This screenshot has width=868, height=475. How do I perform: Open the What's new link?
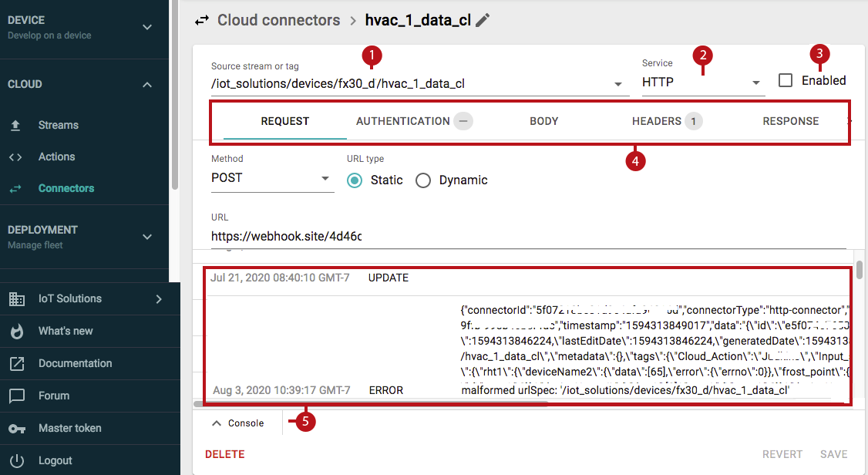66,331
